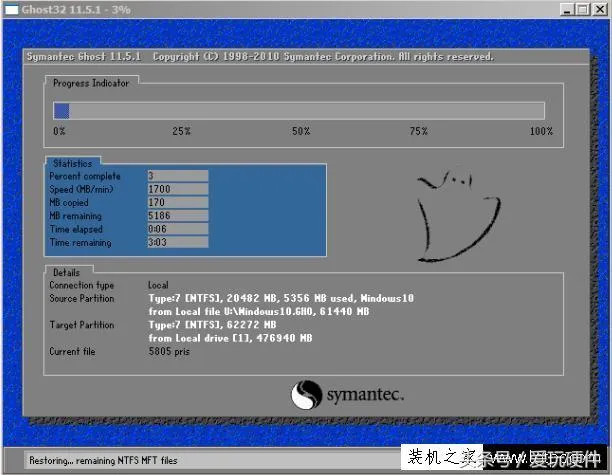Click the Time elapsed value '0:06'

click(178, 229)
